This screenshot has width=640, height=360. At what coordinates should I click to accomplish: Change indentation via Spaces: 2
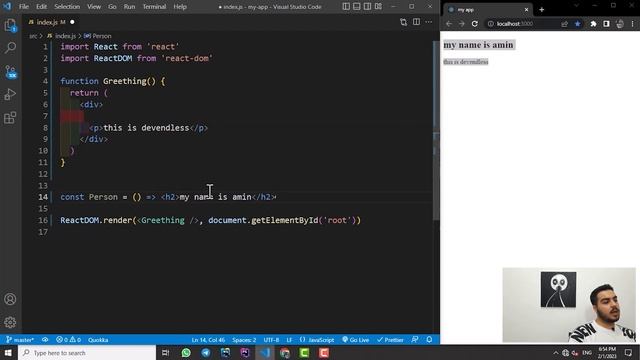click(244, 340)
